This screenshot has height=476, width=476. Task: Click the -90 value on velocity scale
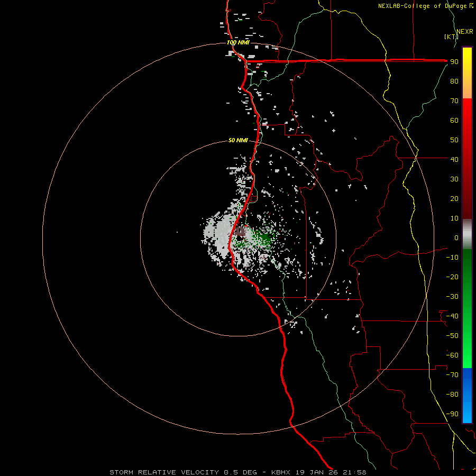[452, 414]
